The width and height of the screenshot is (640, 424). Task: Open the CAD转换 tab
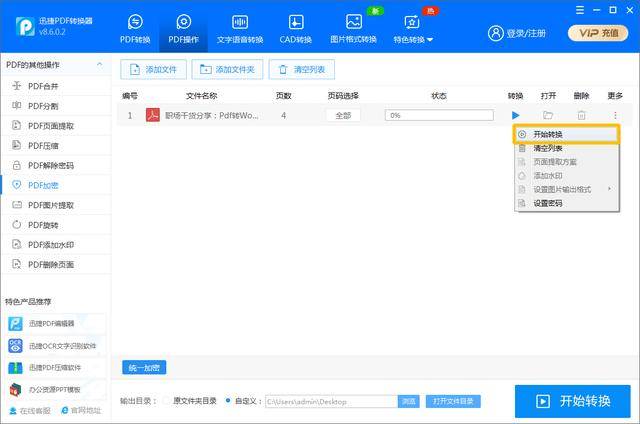click(296, 29)
